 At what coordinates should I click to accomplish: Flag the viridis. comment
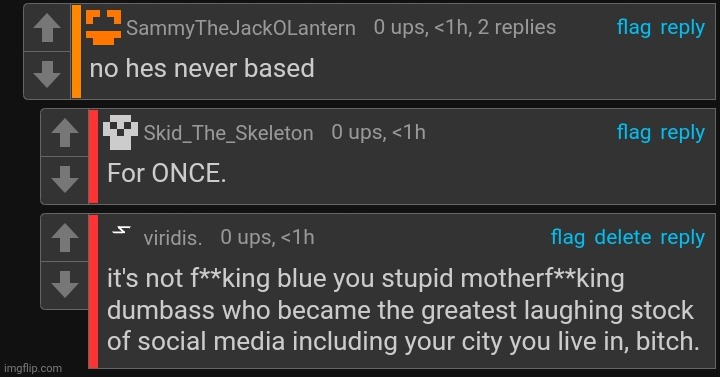[568, 238]
